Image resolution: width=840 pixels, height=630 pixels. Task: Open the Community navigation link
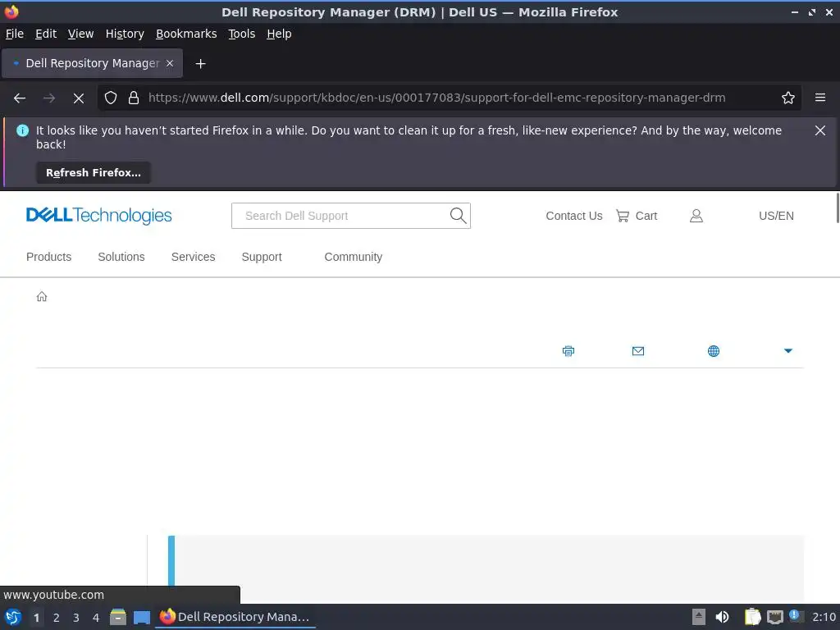click(353, 257)
